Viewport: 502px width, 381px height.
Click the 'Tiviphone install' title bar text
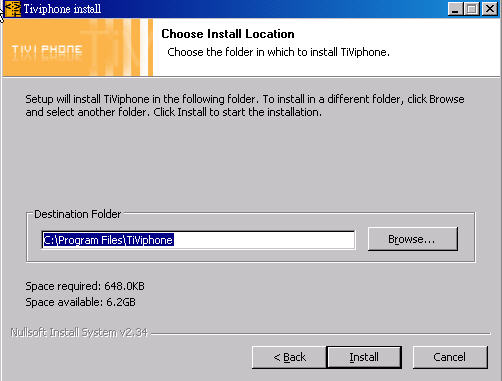click(62, 9)
